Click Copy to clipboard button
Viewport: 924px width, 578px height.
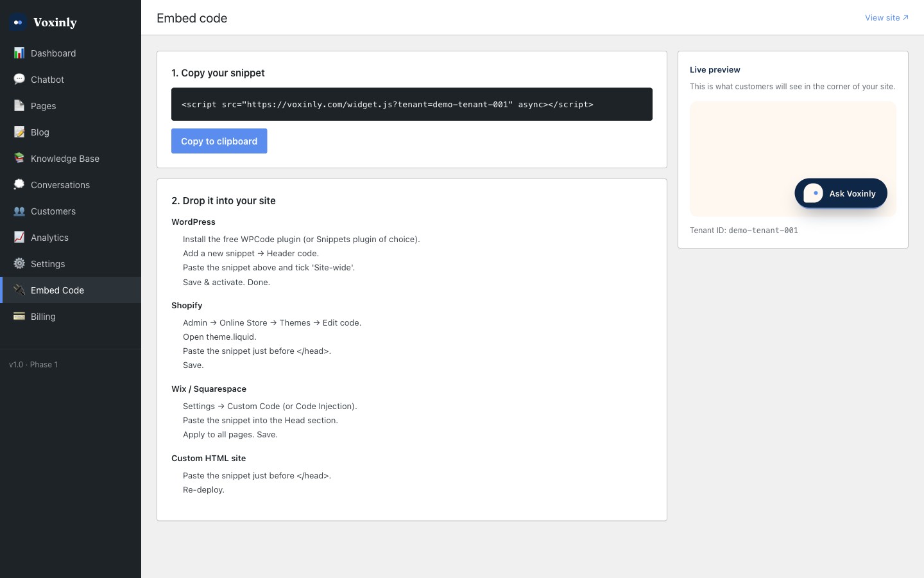click(x=219, y=141)
